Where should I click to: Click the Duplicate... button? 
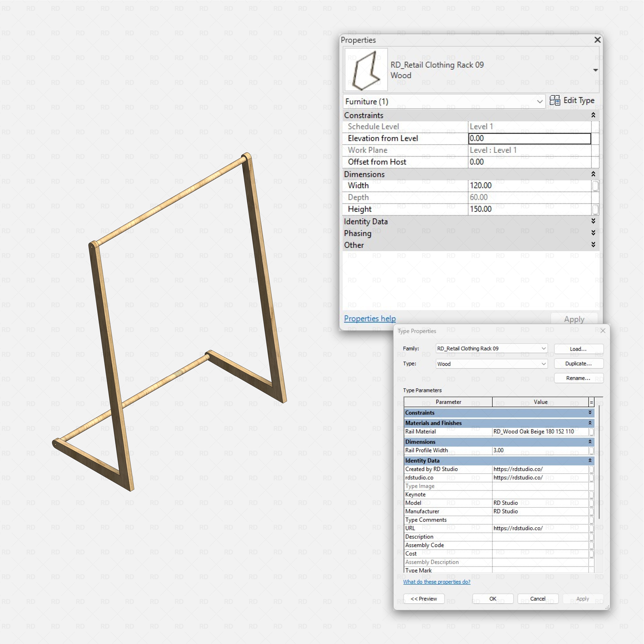click(x=579, y=364)
